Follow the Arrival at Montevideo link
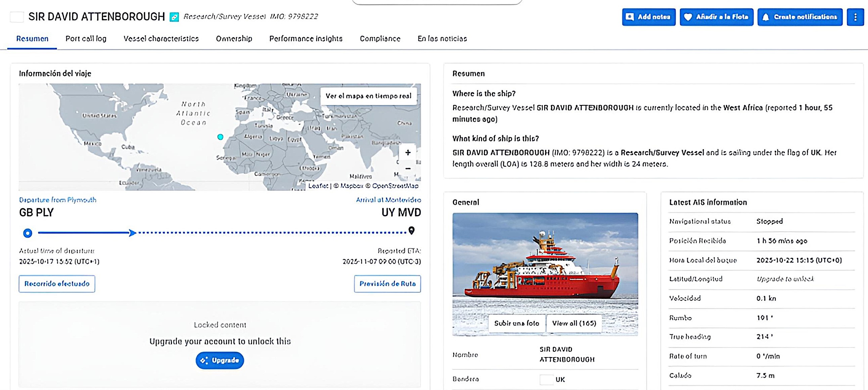868x390 pixels. tap(388, 200)
